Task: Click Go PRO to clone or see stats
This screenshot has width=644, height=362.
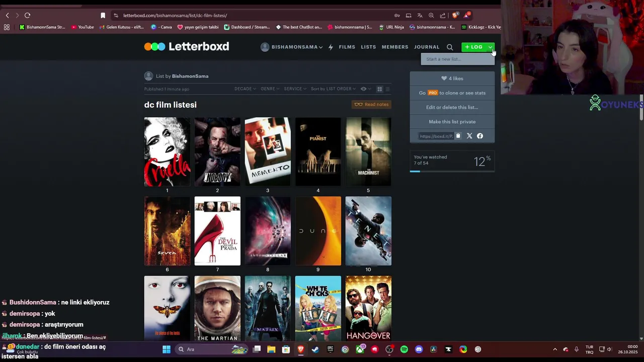Action: (452, 93)
